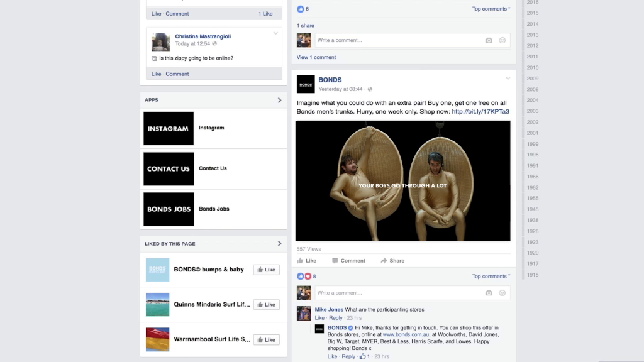
Task: Click emoji icon in BONDS post comment box
Action: [x=502, y=293]
